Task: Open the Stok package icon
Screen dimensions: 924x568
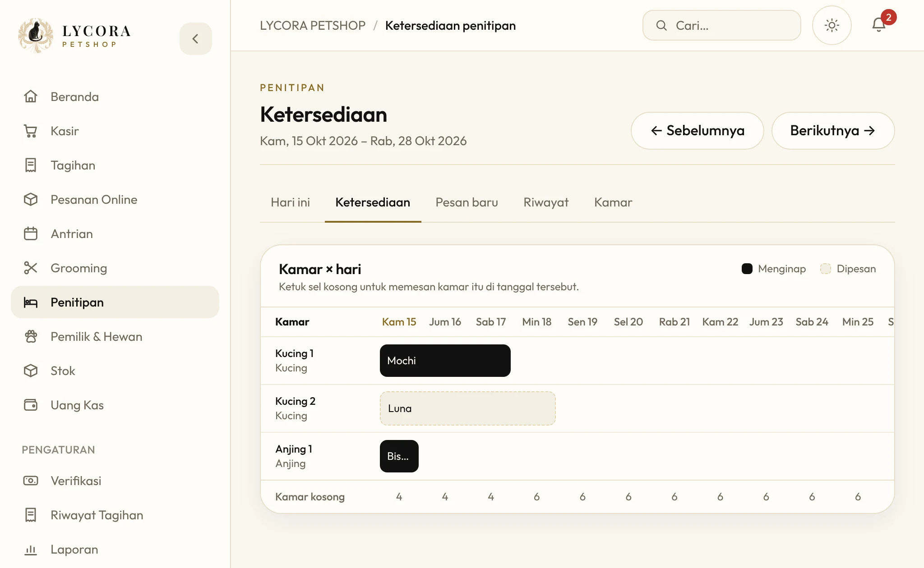Action: (31, 371)
